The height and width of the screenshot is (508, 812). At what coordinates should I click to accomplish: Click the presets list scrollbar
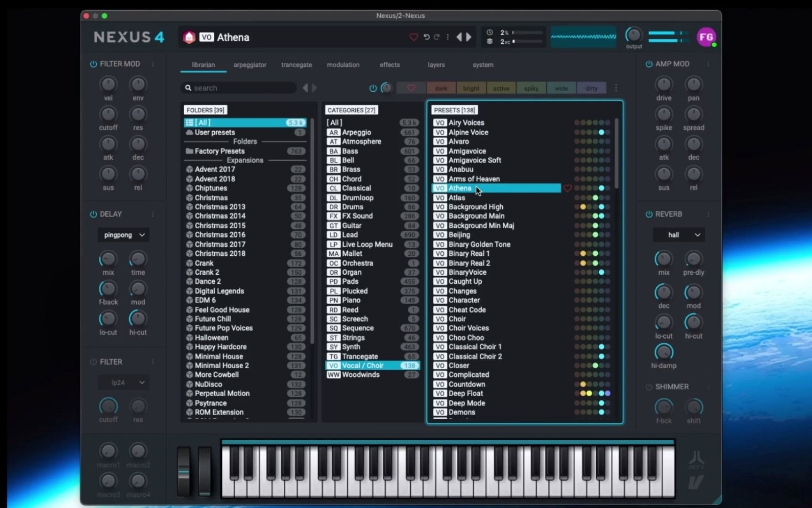click(x=617, y=153)
